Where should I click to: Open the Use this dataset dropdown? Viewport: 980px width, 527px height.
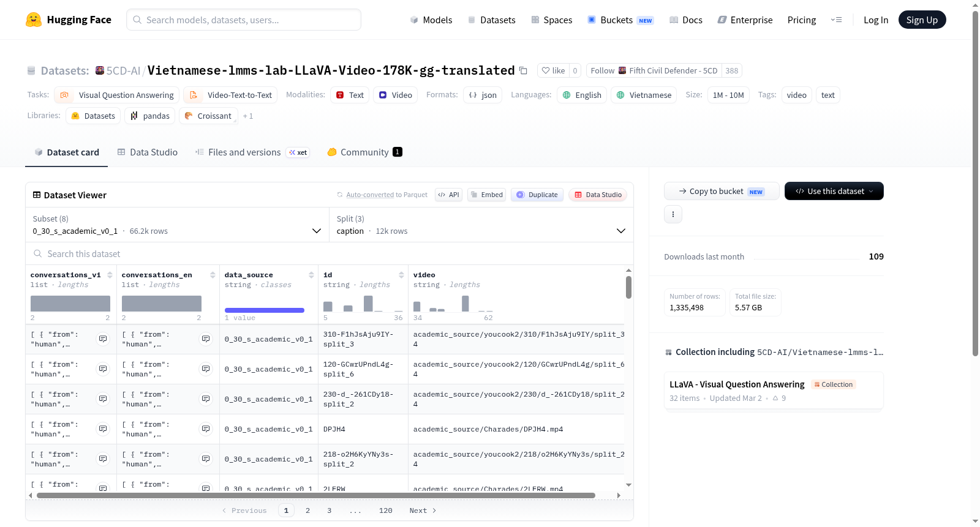[x=834, y=191]
